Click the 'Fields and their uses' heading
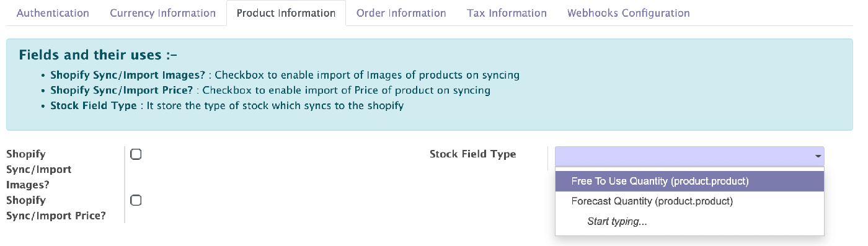868x246 pixels. pos(98,55)
